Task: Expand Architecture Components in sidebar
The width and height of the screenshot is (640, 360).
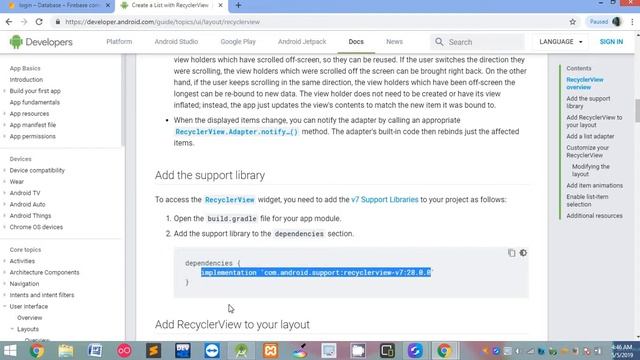Action: [4, 272]
